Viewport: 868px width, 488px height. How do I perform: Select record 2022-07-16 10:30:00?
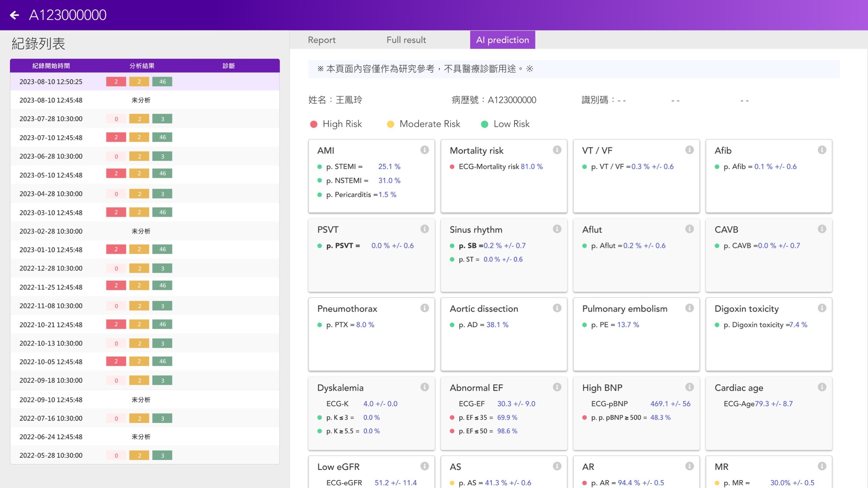pyautogui.click(x=144, y=418)
